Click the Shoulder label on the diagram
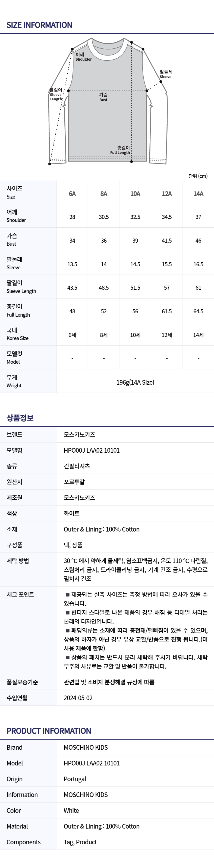This screenshot has width=214, height=868. (83, 57)
